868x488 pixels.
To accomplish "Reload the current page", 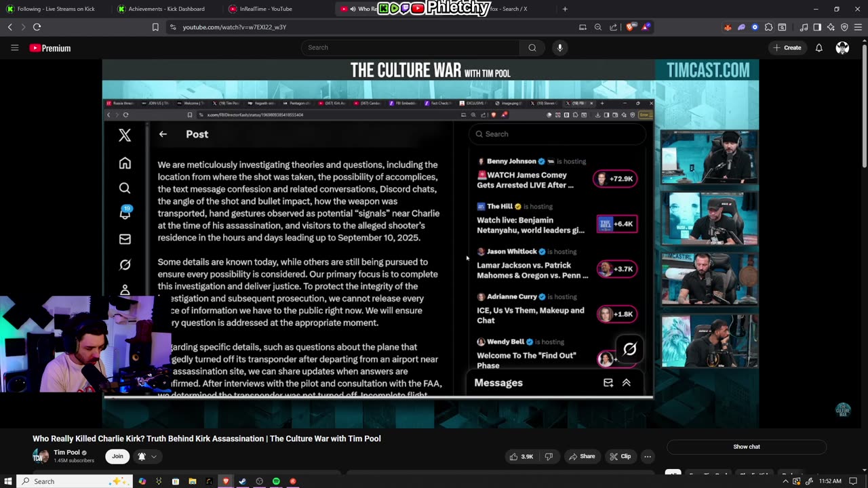I will pyautogui.click(x=37, y=27).
